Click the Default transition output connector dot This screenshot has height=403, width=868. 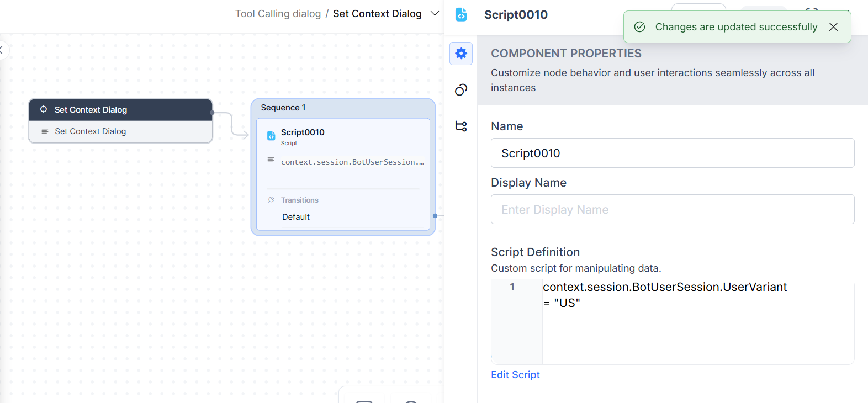435,216
